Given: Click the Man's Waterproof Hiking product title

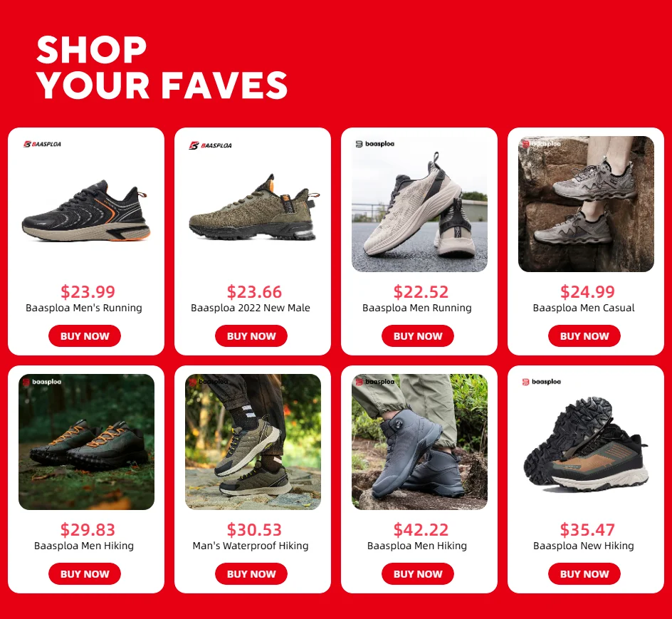Looking at the screenshot, I should pyautogui.click(x=251, y=546).
